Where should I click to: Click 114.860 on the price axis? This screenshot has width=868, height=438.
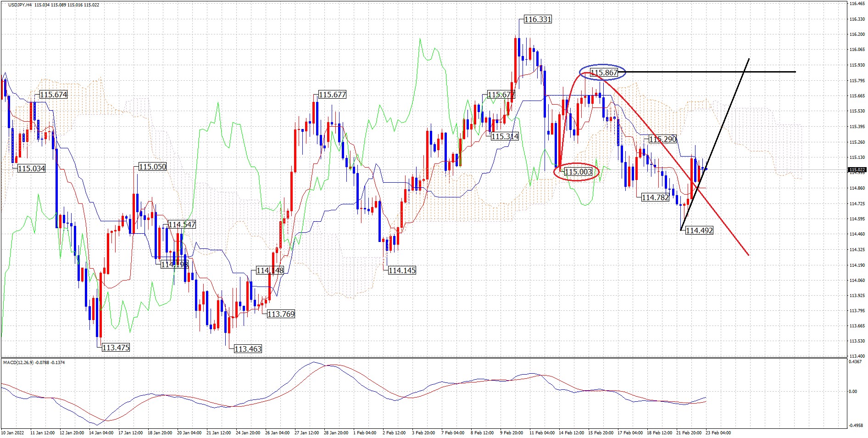tap(857, 188)
